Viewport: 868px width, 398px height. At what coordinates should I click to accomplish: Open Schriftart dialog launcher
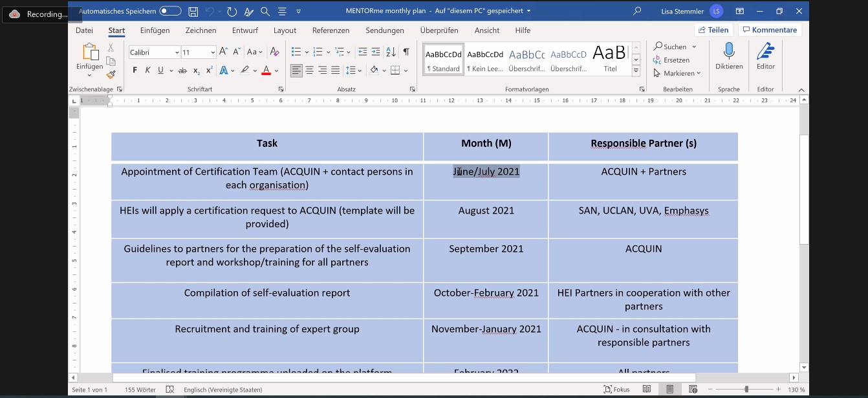(x=281, y=89)
